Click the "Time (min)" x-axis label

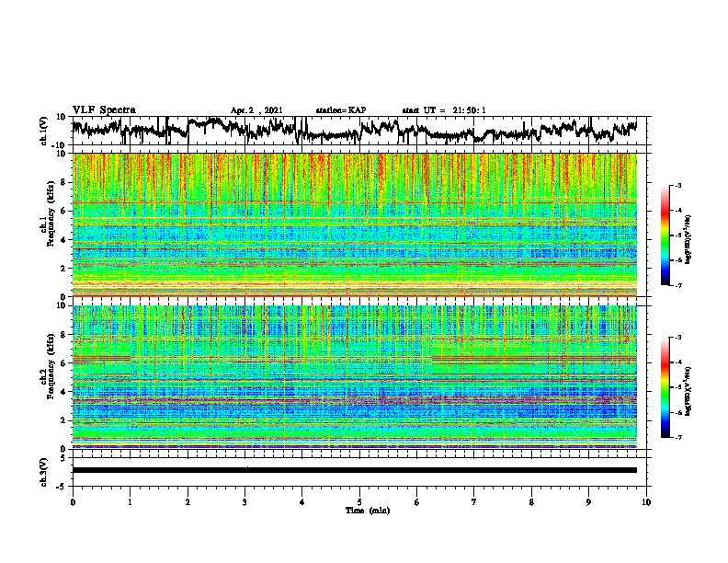[x=368, y=511]
